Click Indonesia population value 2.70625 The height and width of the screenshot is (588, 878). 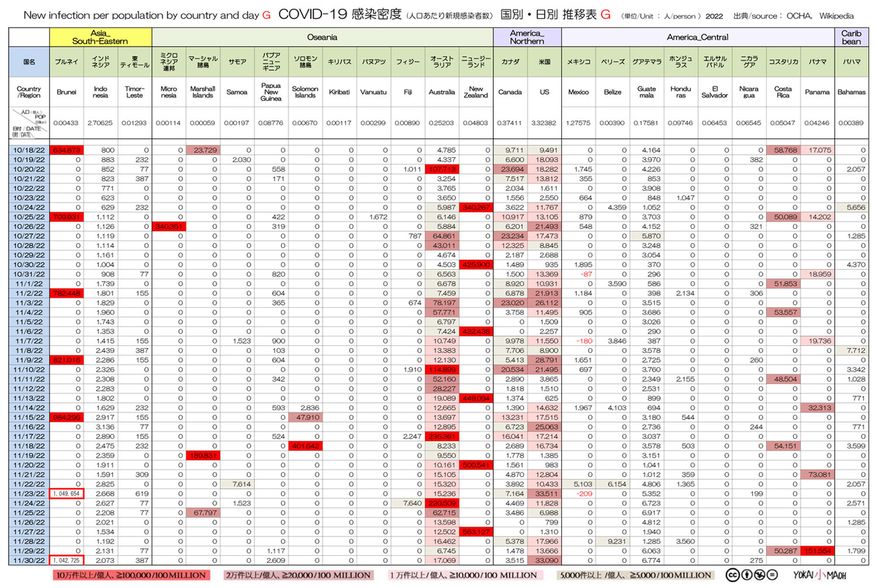pyautogui.click(x=100, y=124)
